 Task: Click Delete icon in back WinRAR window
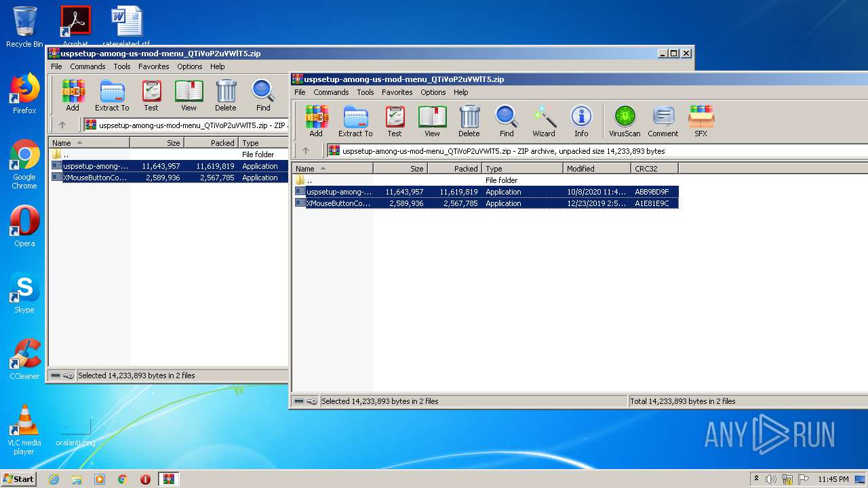[226, 96]
